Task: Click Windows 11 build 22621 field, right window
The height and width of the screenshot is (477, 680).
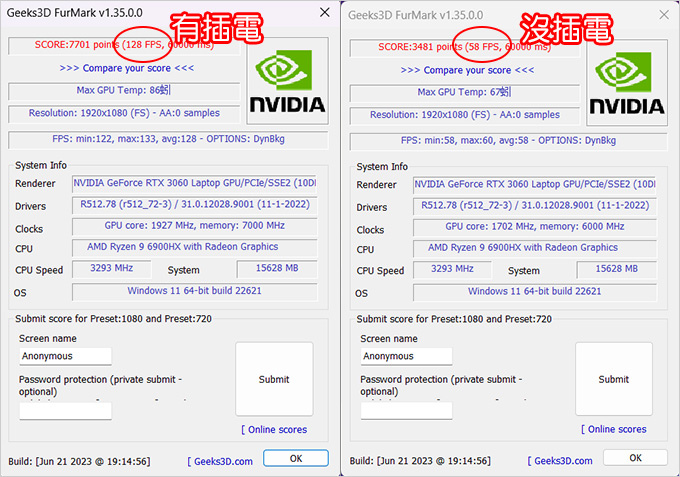Action: point(535,292)
